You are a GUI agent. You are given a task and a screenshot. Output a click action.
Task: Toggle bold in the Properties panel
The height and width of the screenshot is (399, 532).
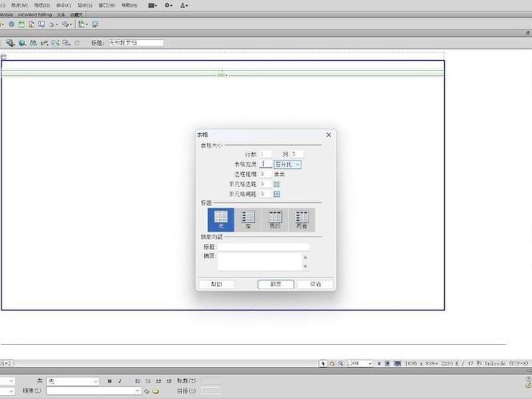(x=110, y=381)
